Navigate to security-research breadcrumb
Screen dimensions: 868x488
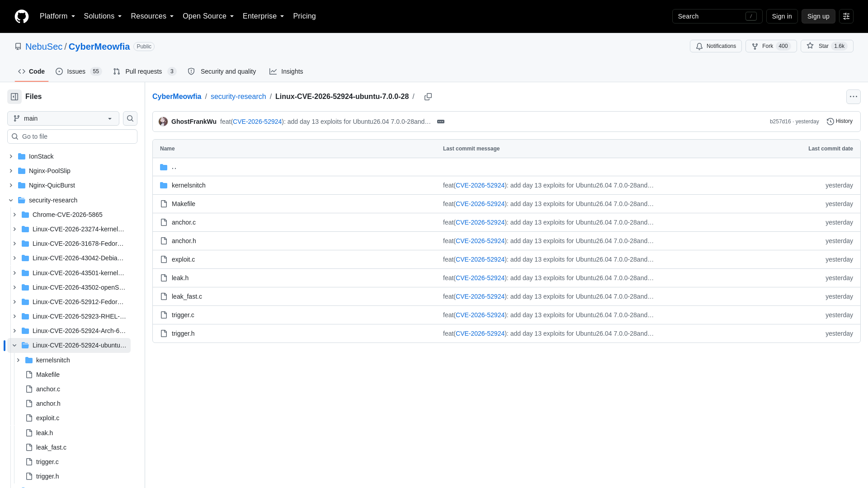coord(238,97)
